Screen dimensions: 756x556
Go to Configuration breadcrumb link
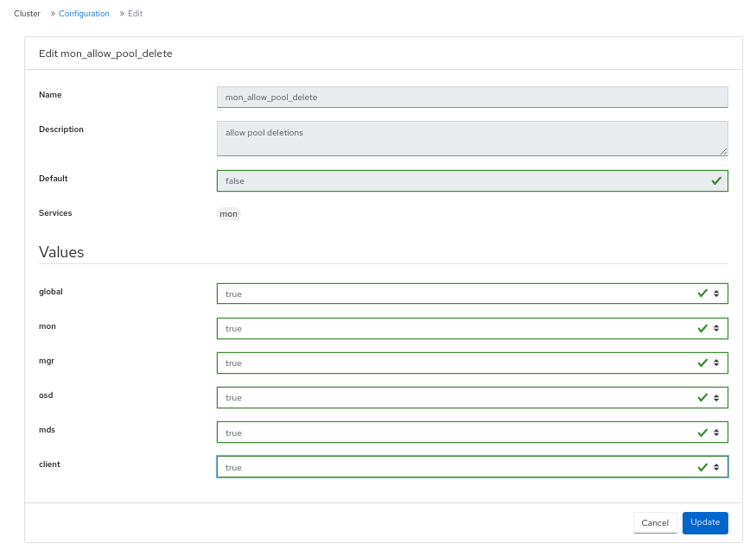(84, 14)
